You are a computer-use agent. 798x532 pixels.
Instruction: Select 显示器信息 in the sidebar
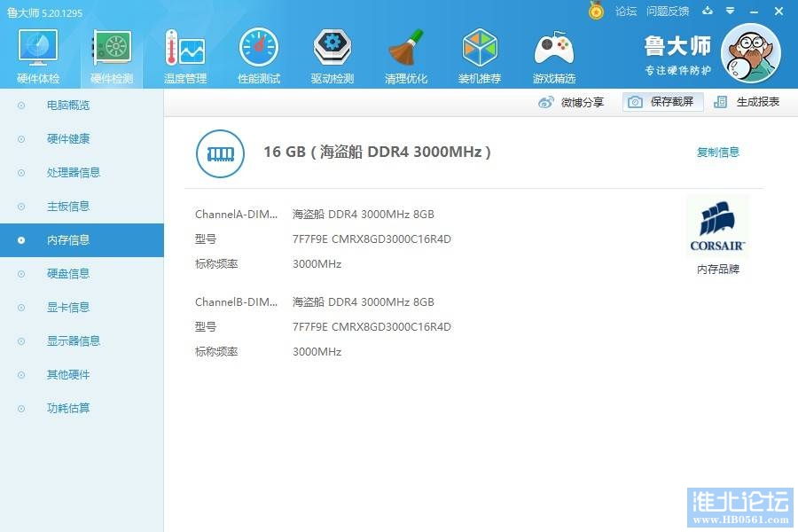tap(82, 341)
